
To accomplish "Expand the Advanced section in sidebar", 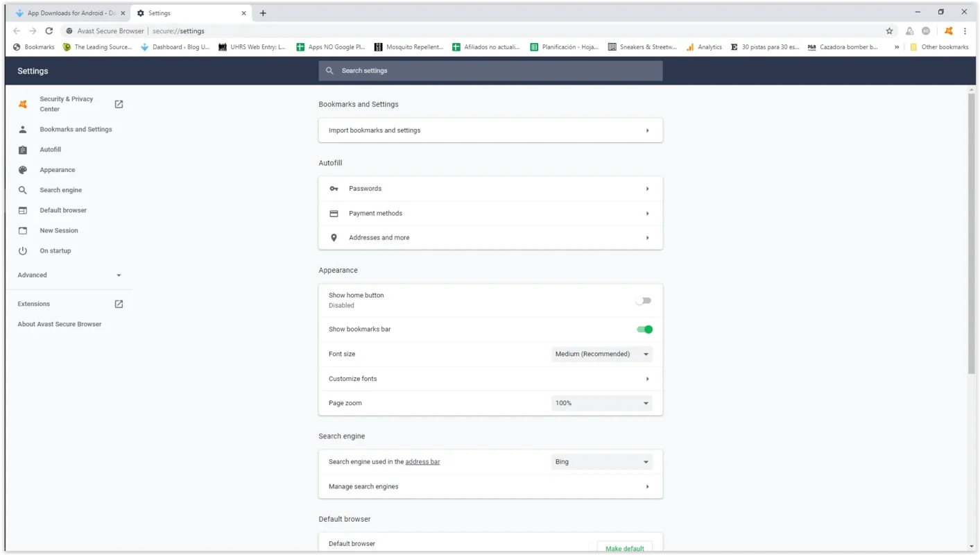I will point(69,275).
